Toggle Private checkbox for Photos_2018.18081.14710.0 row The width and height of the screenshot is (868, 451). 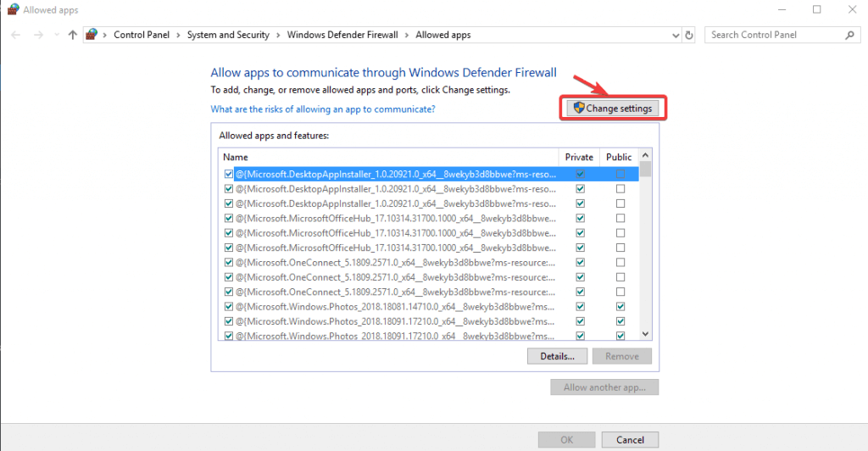580,307
